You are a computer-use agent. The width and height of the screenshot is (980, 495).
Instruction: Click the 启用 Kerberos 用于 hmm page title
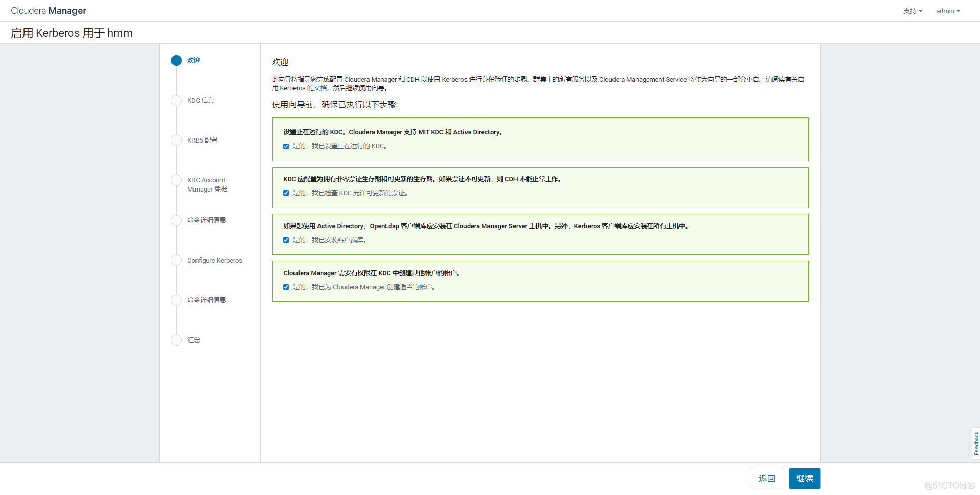tap(71, 33)
